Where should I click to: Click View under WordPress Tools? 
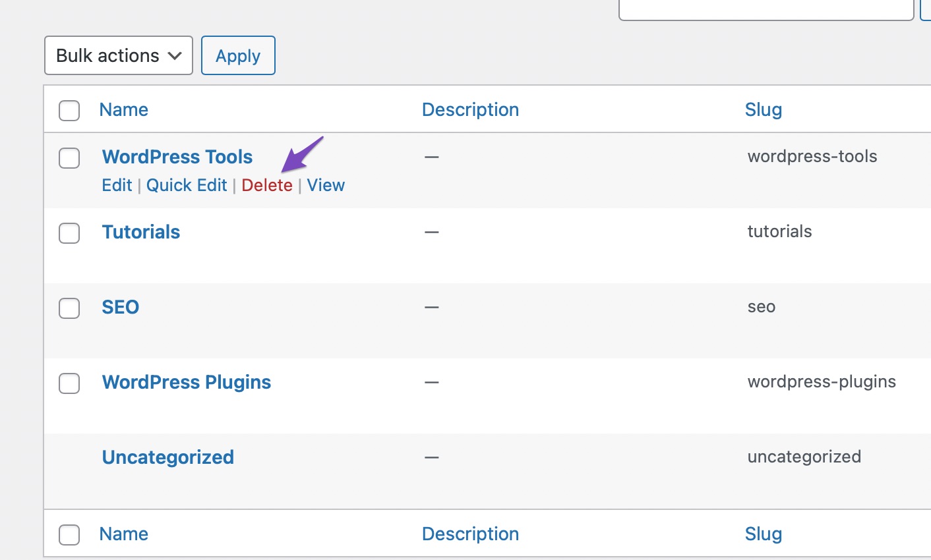[326, 185]
